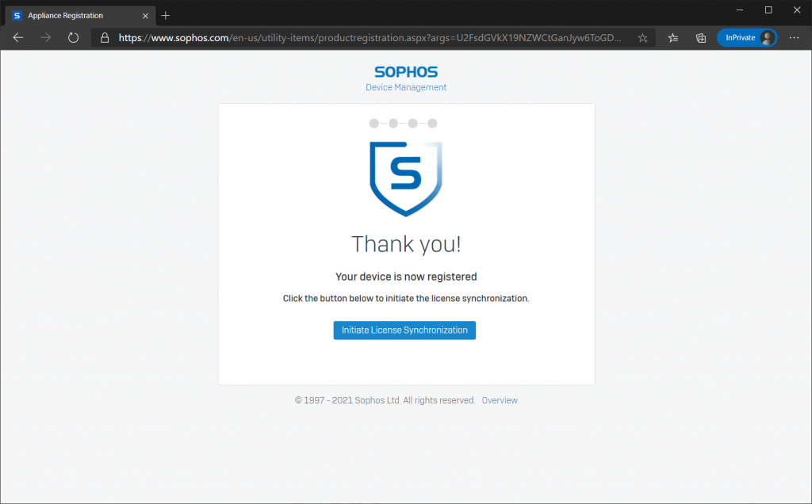This screenshot has width=812, height=504.
Task: Click the license synchronization instruction text
Action: 406,299
